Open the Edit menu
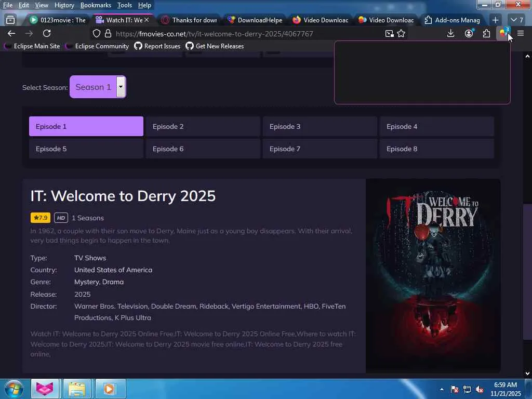 point(24,5)
